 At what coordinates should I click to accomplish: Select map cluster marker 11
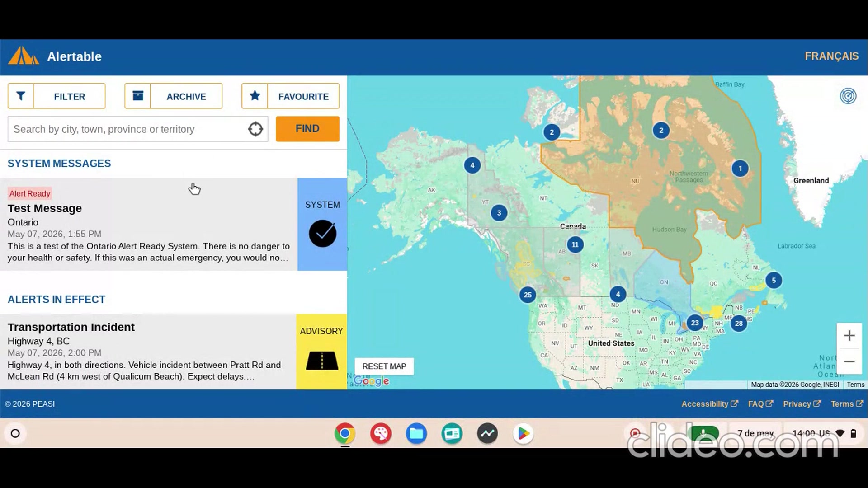point(575,245)
